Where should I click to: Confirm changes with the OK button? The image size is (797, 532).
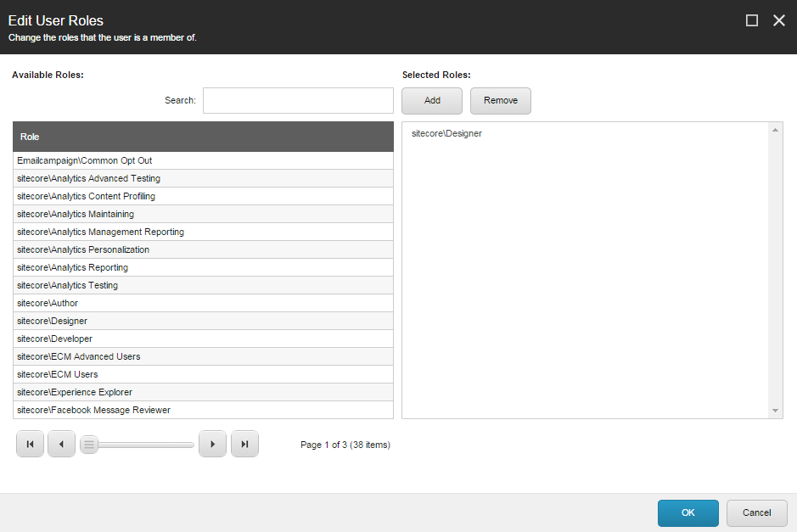[x=688, y=512]
